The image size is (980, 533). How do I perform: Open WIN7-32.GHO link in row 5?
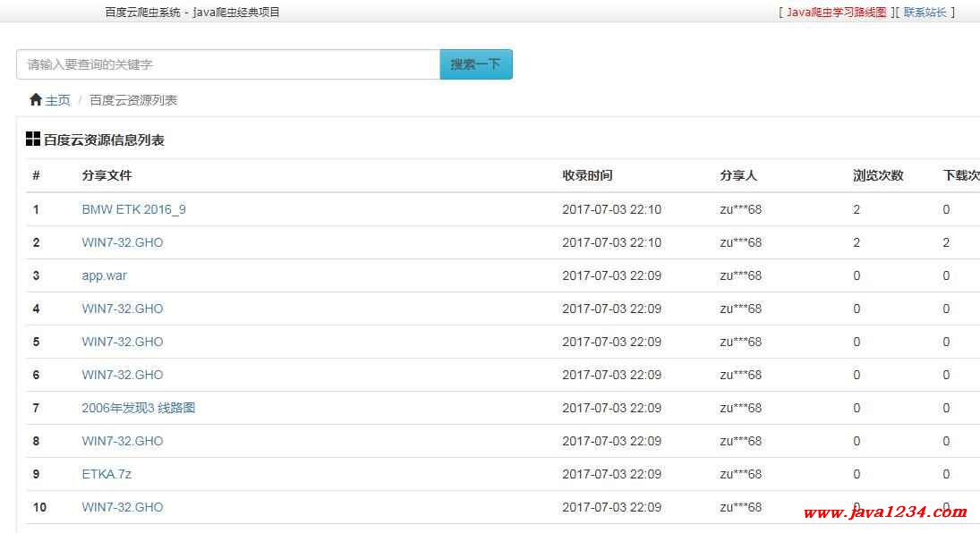click(x=123, y=342)
